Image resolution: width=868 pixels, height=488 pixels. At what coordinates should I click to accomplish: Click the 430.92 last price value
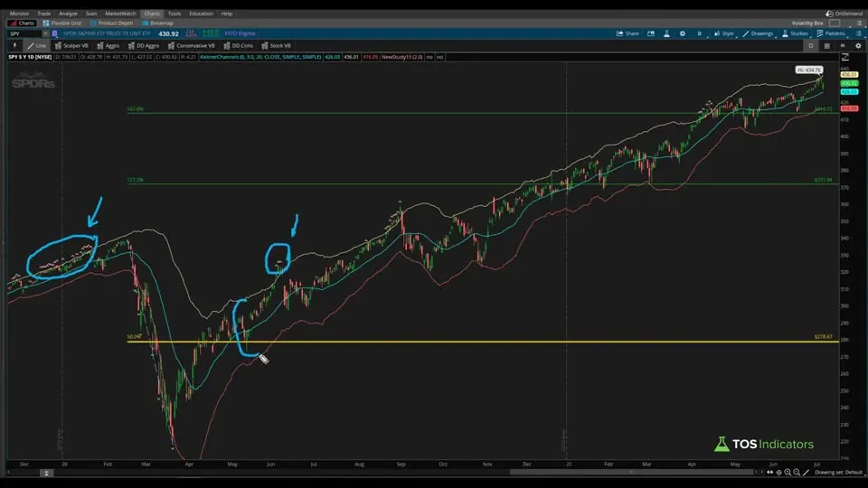(x=168, y=33)
